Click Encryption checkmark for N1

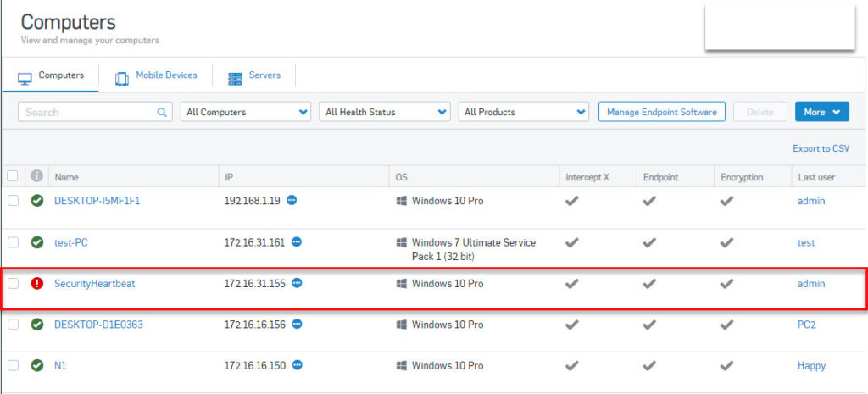726,365
